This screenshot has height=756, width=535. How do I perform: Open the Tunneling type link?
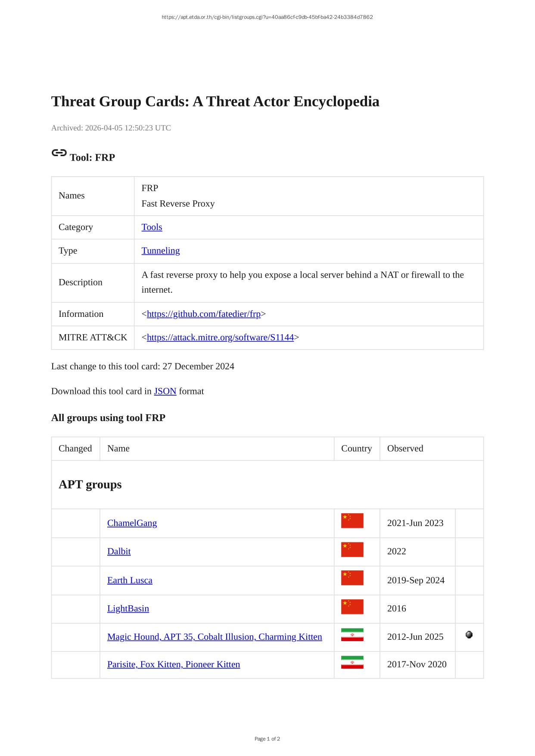tap(160, 251)
